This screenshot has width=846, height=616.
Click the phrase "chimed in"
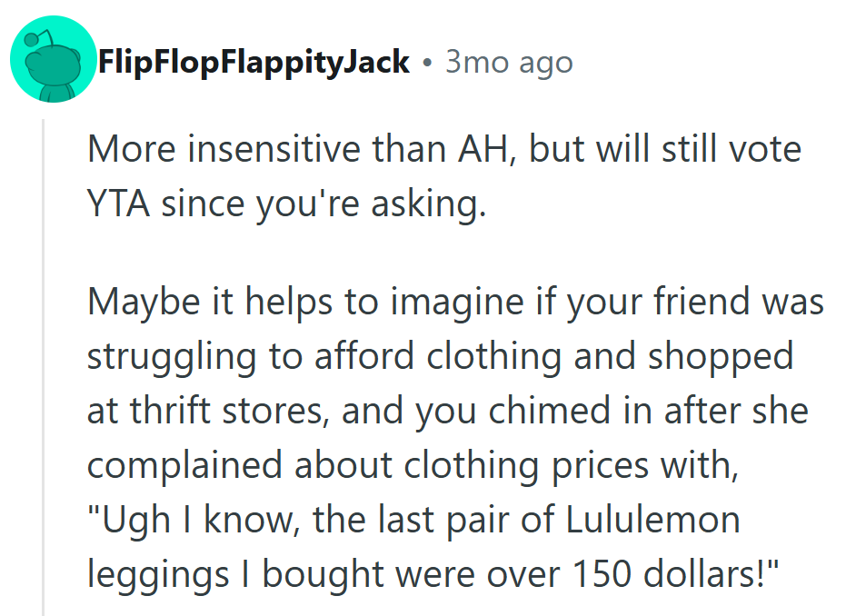pyautogui.click(x=556, y=411)
